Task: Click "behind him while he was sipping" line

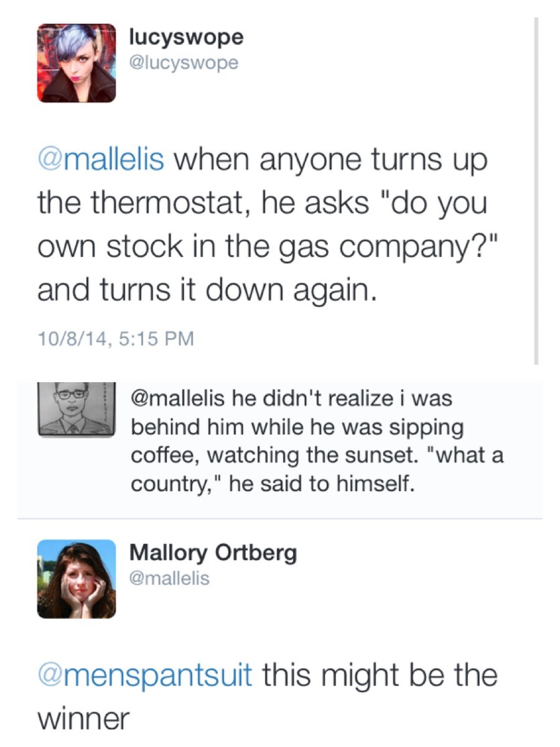Action: pos(297,426)
